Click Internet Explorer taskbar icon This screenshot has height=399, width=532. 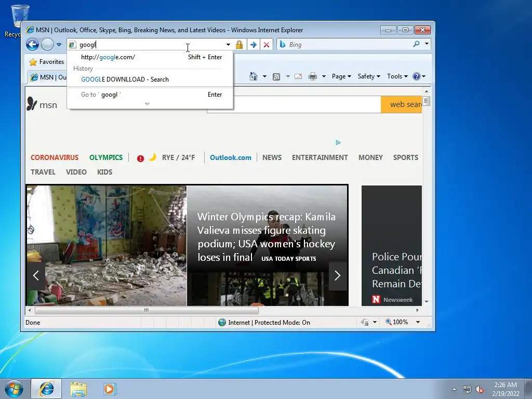(x=46, y=389)
